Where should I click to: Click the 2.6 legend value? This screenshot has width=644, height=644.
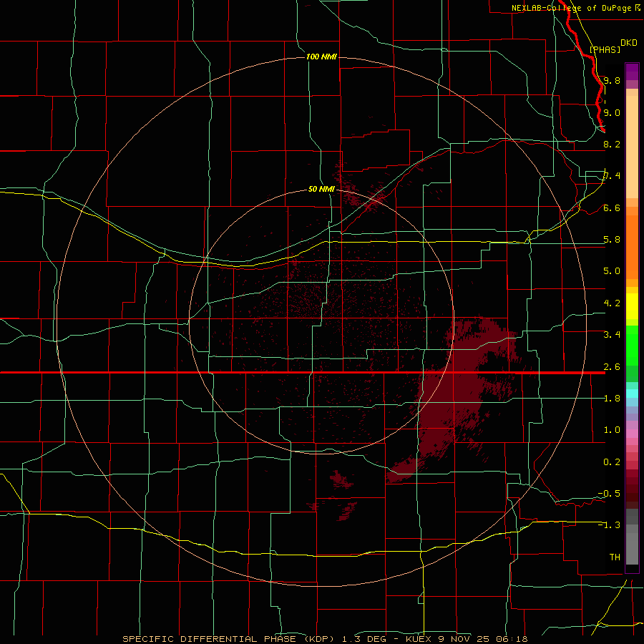click(612, 367)
